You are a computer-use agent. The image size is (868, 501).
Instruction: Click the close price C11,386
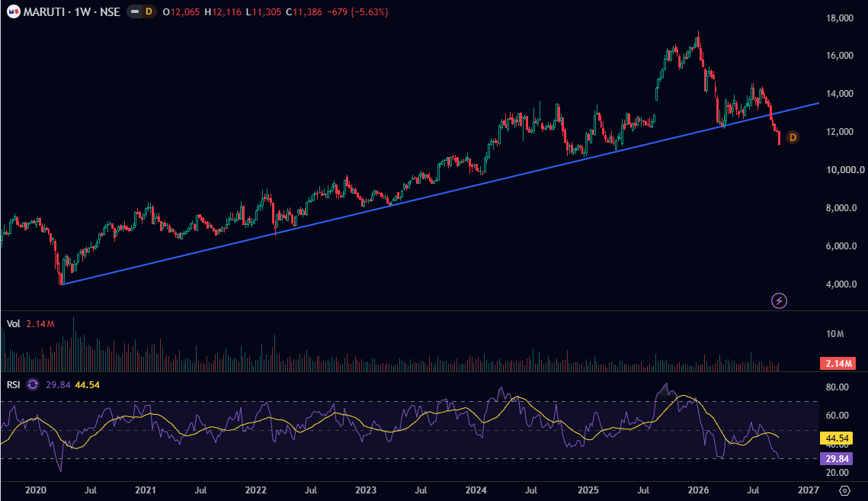[x=304, y=11]
